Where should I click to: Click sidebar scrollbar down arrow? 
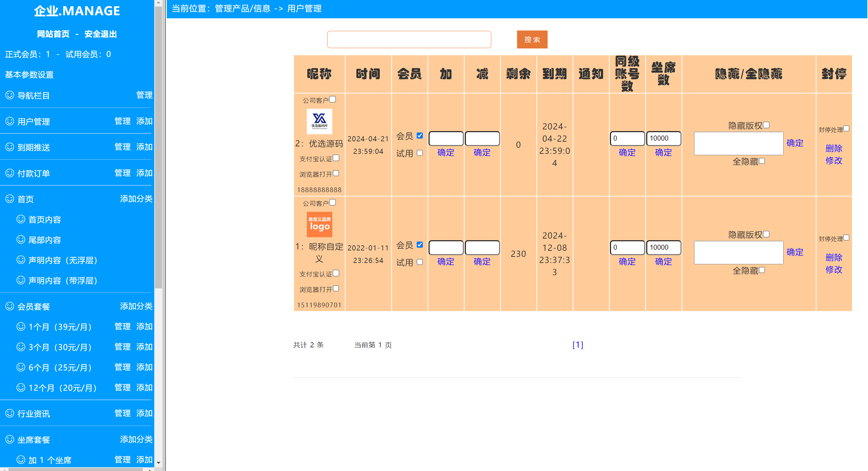158,463
